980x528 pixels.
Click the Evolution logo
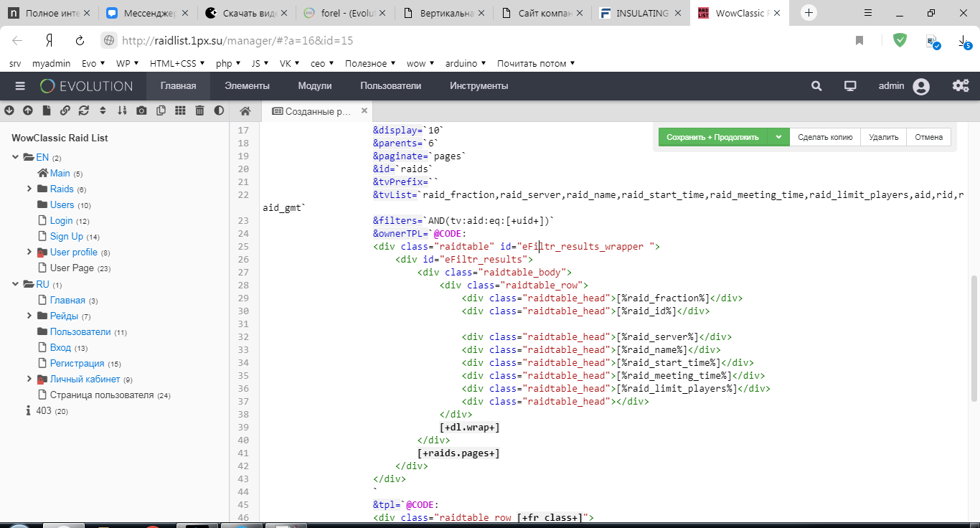point(86,86)
